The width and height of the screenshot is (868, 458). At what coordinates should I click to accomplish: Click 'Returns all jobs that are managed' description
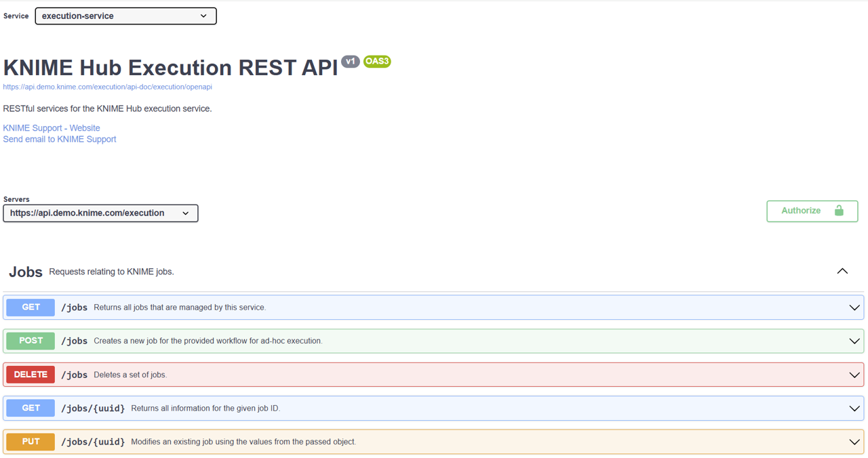(x=180, y=308)
